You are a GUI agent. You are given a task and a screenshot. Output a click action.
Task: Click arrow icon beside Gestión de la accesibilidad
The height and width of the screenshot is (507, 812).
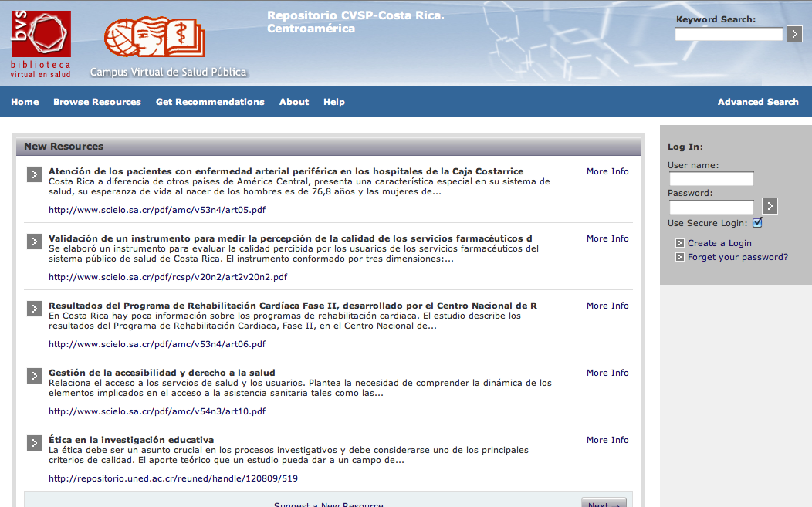34,376
